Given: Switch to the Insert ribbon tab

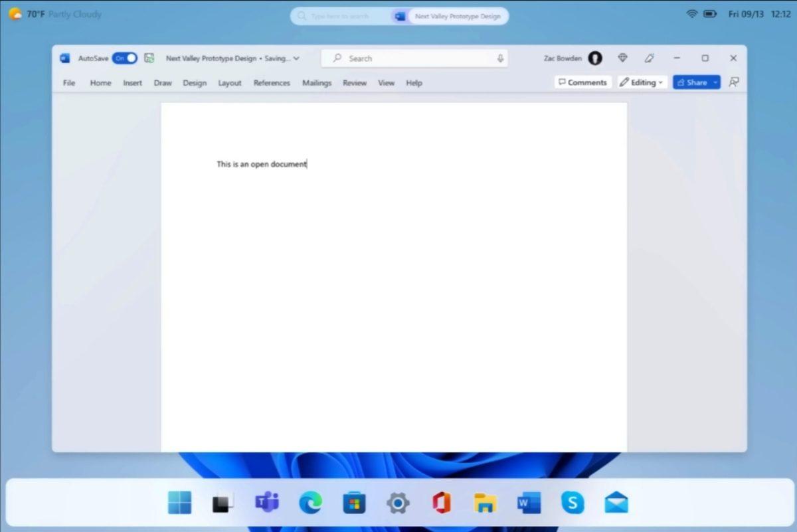Looking at the screenshot, I should (132, 82).
